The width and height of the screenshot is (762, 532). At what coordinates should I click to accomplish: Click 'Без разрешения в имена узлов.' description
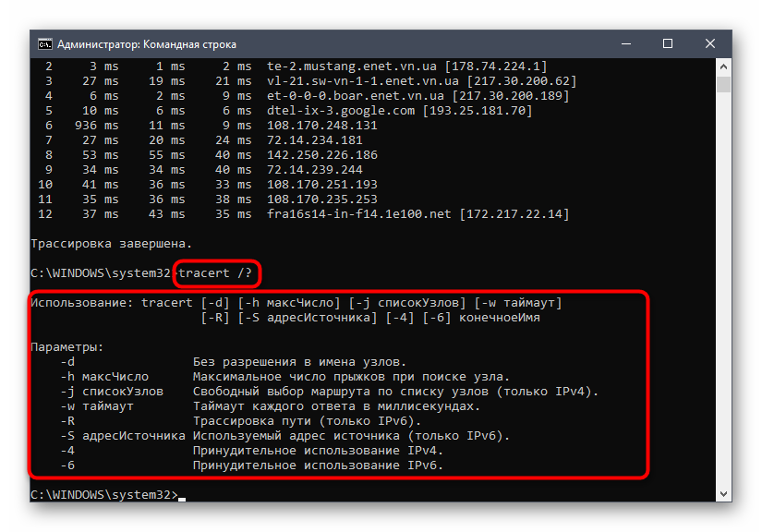(x=299, y=362)
